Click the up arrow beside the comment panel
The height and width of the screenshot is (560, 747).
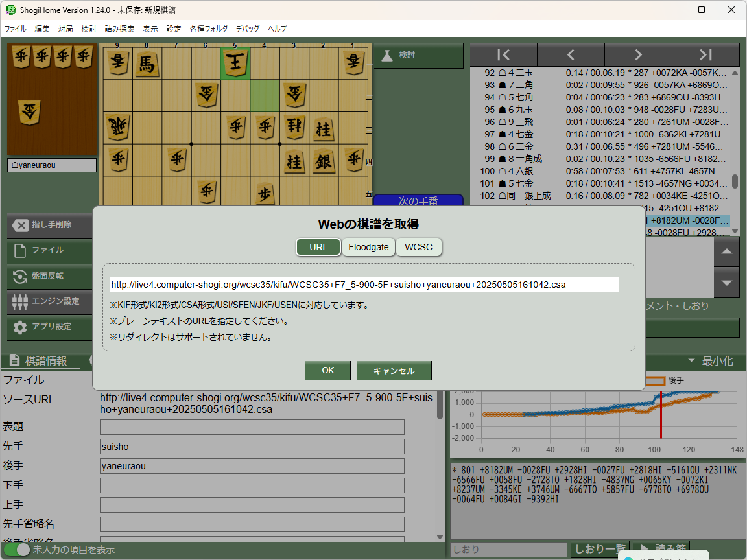point(726,253)
